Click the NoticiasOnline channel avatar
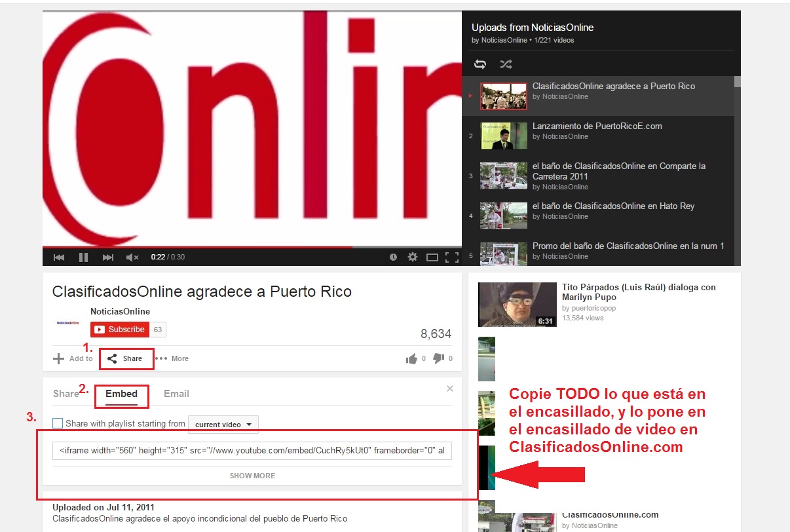 point(68,322)
